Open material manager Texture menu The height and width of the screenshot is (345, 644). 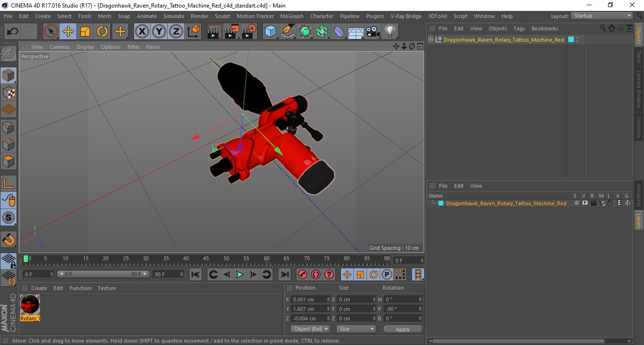click(107, 288)
